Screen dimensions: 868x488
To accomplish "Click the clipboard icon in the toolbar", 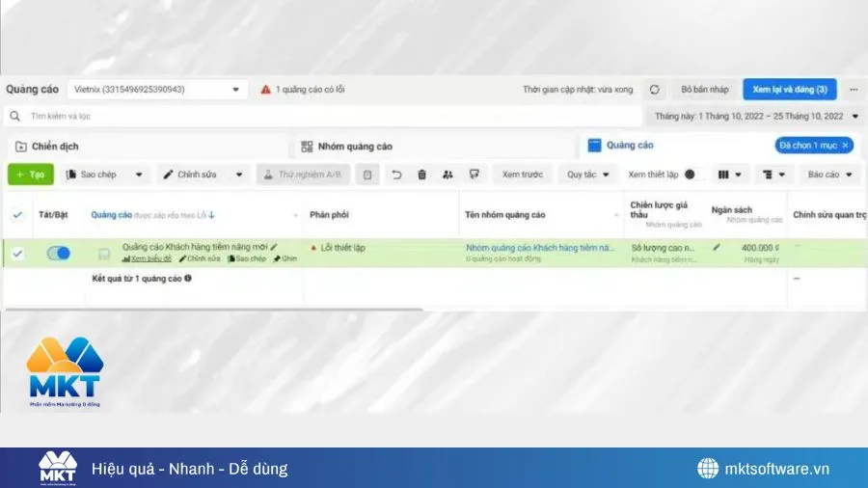I will (366, 175).
